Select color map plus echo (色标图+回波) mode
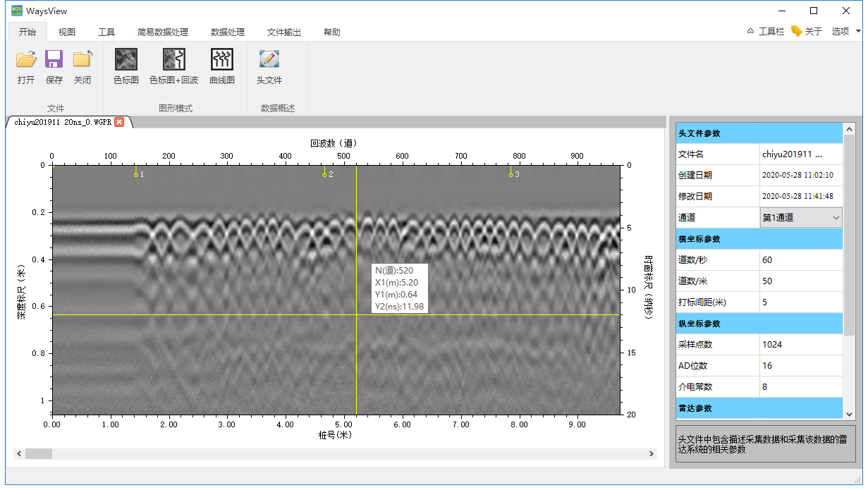 click(173, 59)
